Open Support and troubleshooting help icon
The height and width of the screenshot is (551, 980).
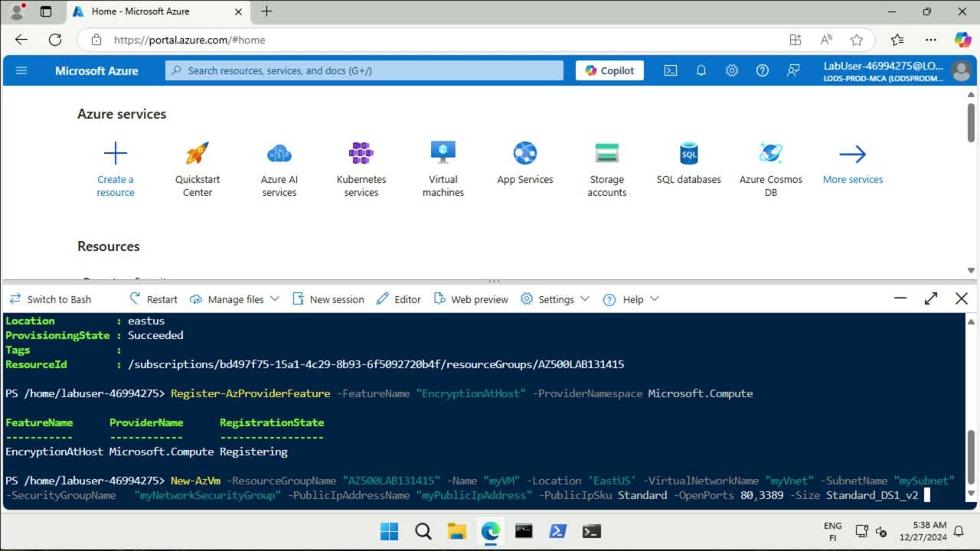pos(762,70)
